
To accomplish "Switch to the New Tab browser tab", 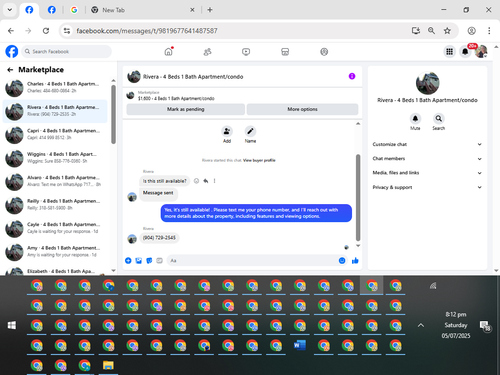I will (x=143, y=10).
